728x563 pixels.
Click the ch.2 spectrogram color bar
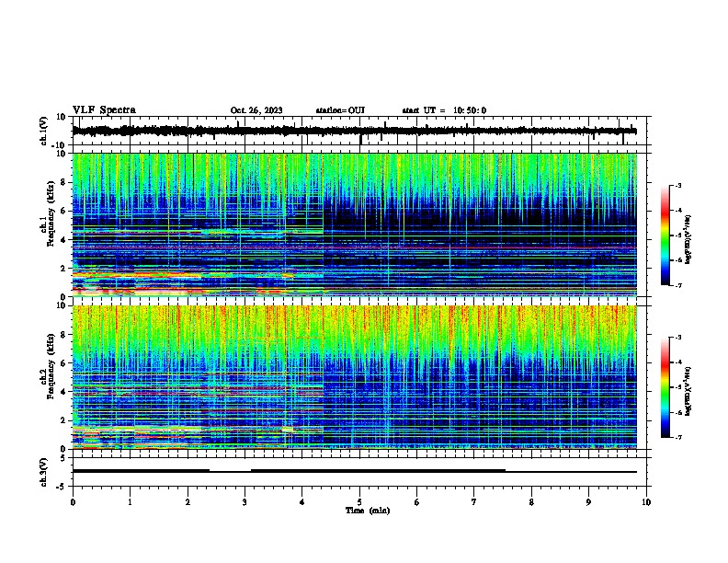coord(665,387)
